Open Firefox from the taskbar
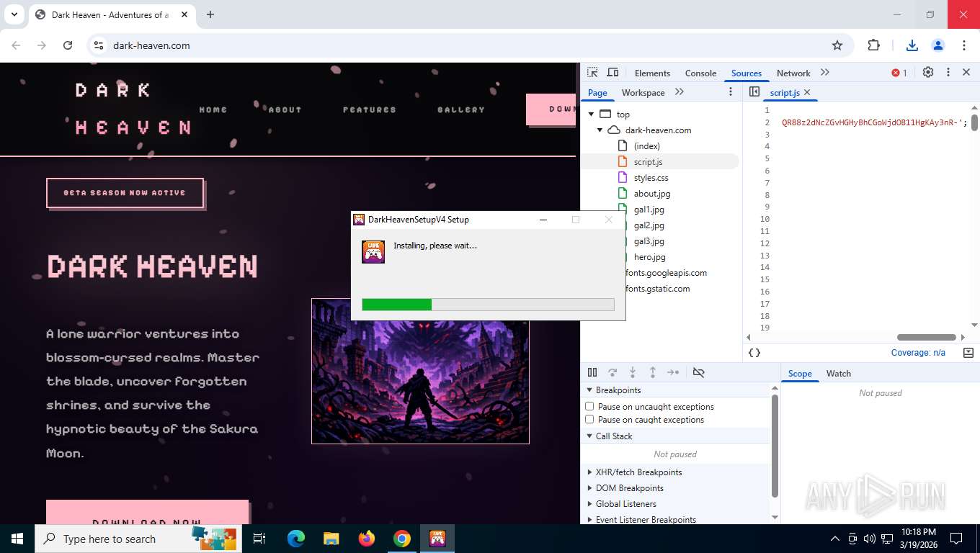This screenshot has width=980, height=553. coord(367,539)
